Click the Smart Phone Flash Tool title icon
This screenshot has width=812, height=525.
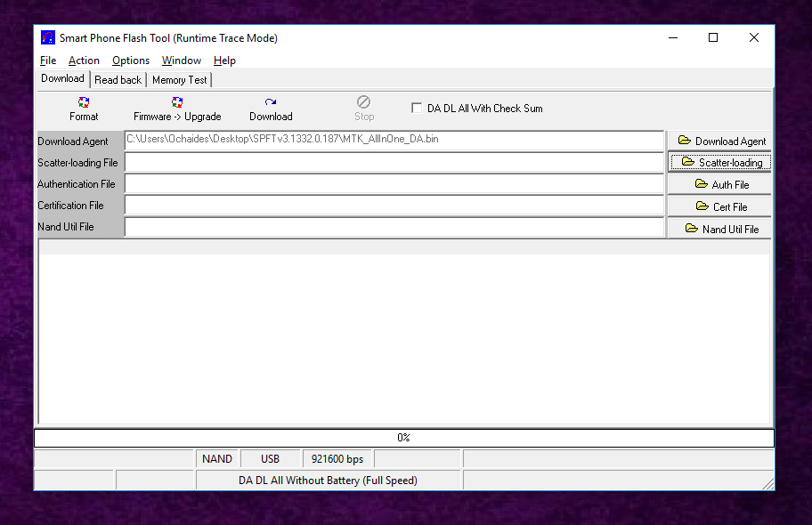48,37
